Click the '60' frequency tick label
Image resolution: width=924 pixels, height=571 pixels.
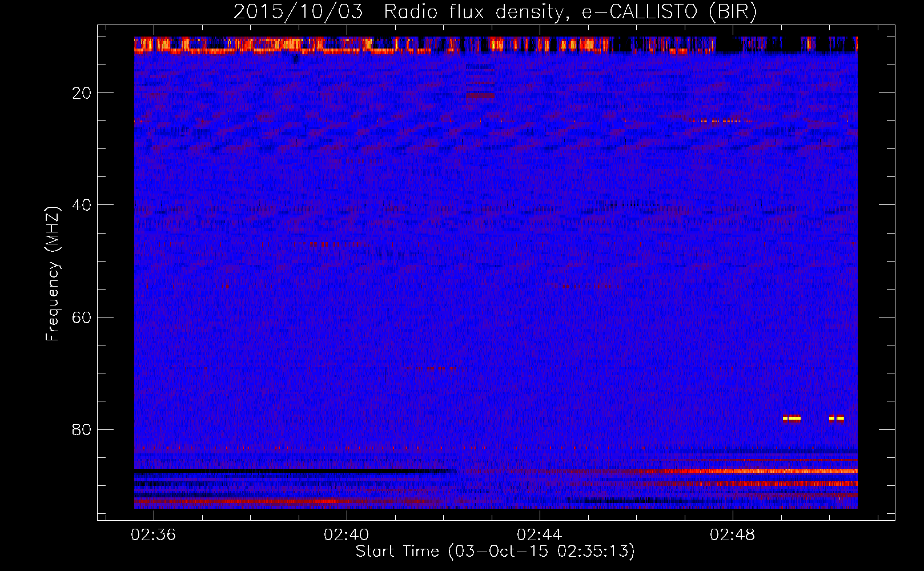click(x=82, y=317)
